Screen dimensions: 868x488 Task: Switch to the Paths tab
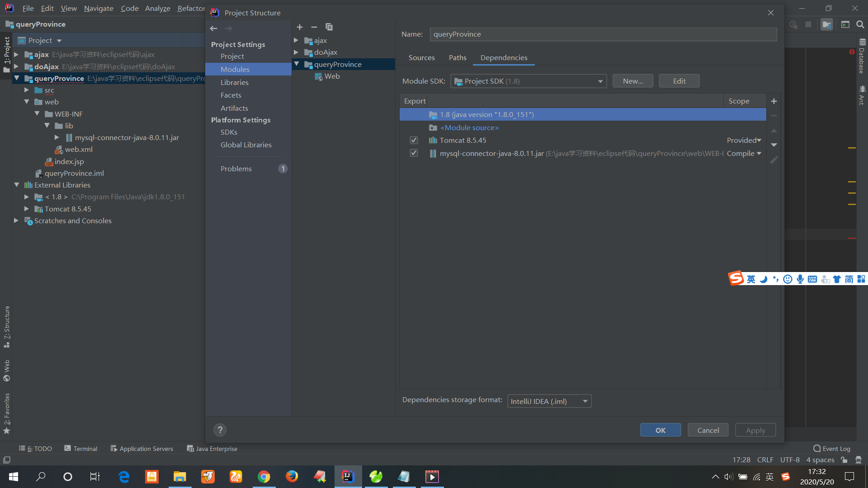pyautogui.click(x=458, y=58)
